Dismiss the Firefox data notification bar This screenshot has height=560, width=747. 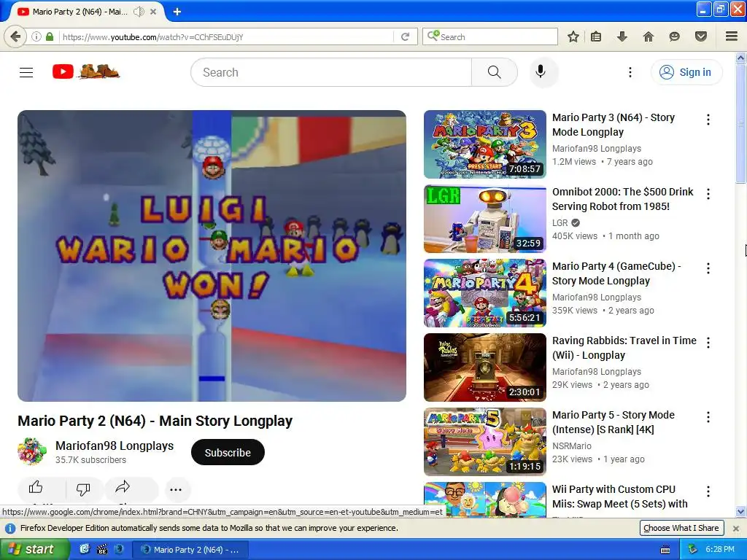click(736, 528)
